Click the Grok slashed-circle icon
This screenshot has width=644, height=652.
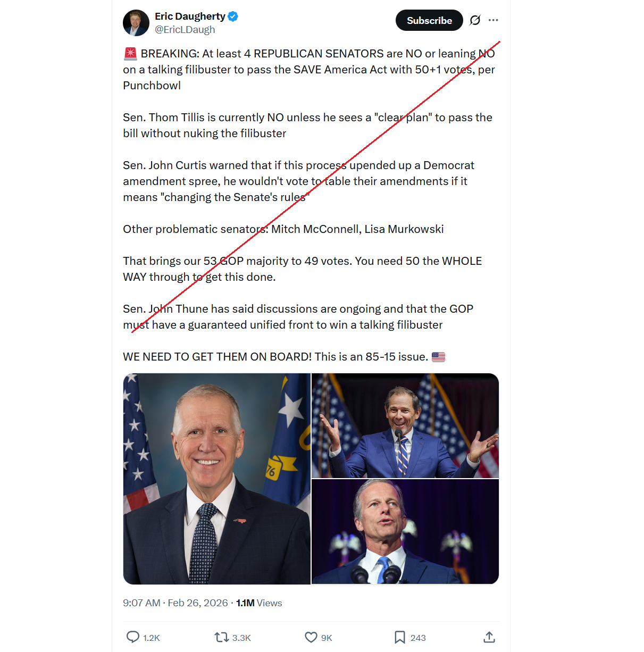475,20
